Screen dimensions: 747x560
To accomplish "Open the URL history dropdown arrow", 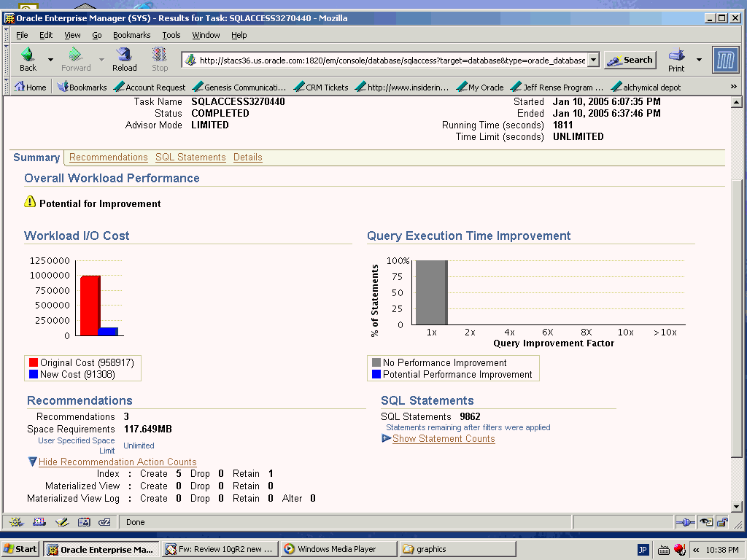I will [593, 61].
